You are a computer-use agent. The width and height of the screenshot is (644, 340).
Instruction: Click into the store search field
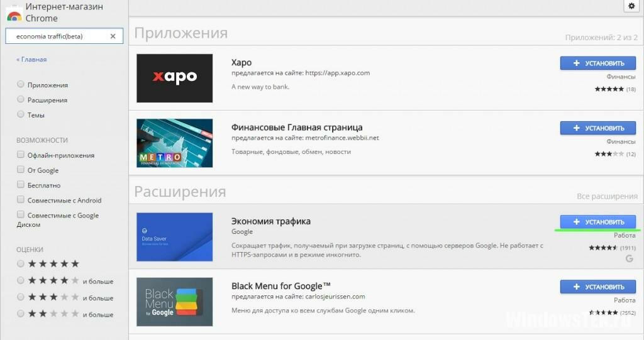click(x=60, y=36)
